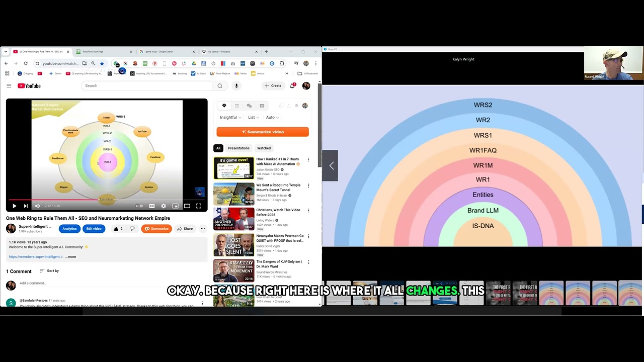644x362 pixels.
Task: Open Chrome extensions puzzle icon
Action: pos(282,63)
